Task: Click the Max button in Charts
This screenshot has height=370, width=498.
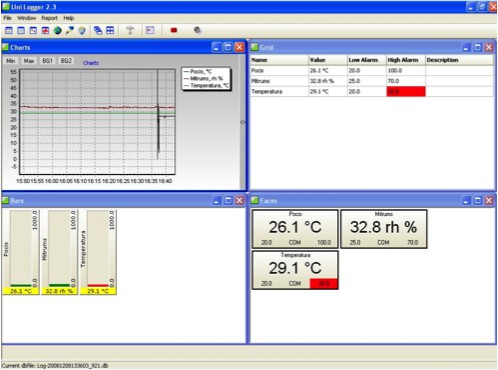Action: pyautogui.click(x=29, y=61)
